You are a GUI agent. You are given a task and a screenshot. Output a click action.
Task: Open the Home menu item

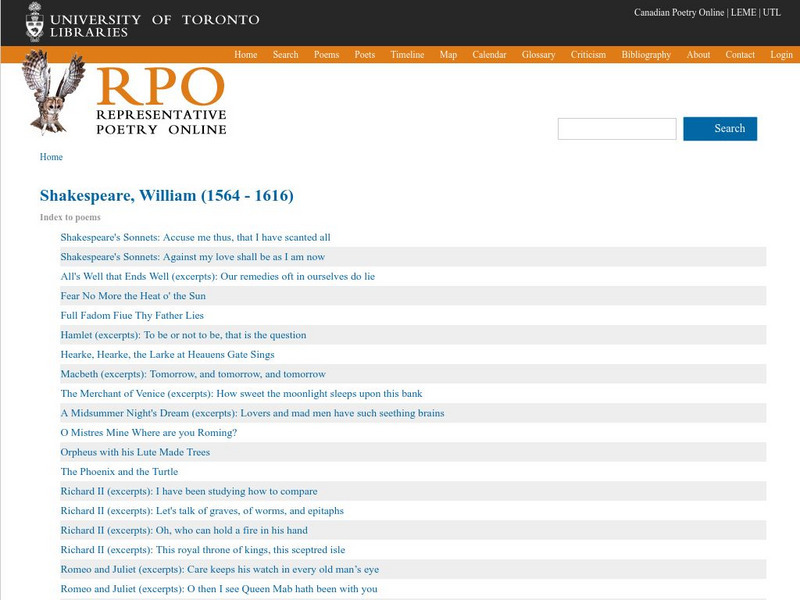click(245, 55)
